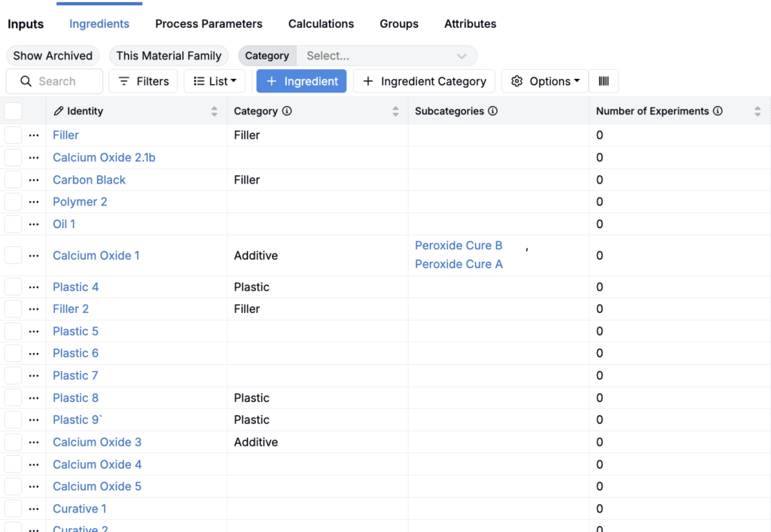Open the Category Select dropdown
Image resolution: width=771 pixels, height=532 pixels.
click(x=386, y=56)
